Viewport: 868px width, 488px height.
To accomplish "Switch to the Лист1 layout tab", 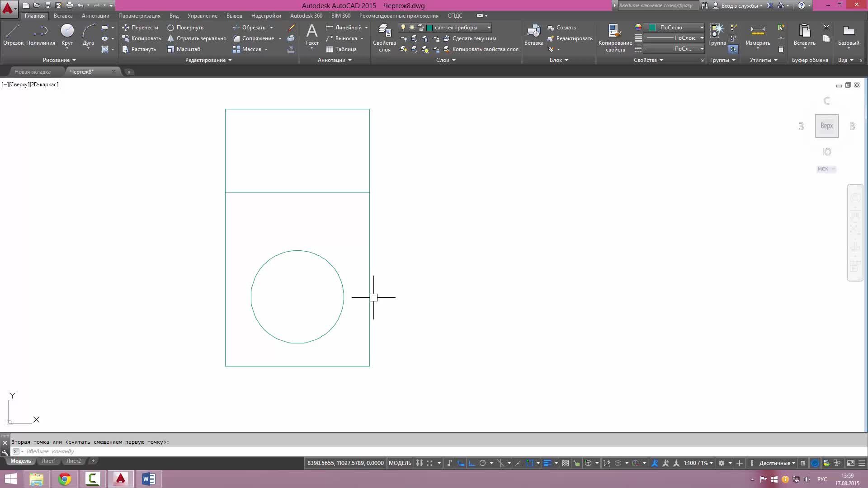I will (x=48, y=461).
